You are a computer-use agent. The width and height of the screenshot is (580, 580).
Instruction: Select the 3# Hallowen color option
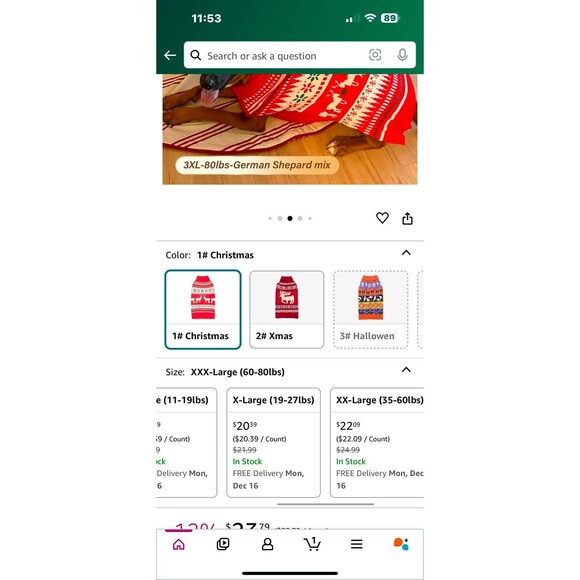click(x=371, y=309)
